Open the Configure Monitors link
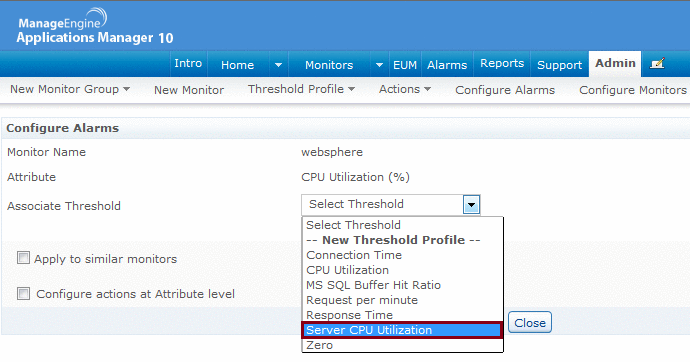The height and width of the screenshot is (362, 690). (x=633, y=90)
